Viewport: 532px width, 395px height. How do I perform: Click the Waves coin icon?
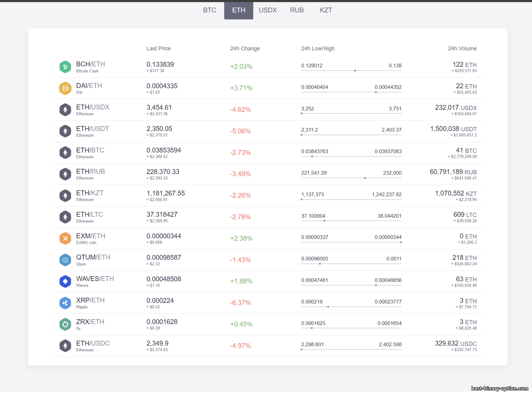click(65, 281)
